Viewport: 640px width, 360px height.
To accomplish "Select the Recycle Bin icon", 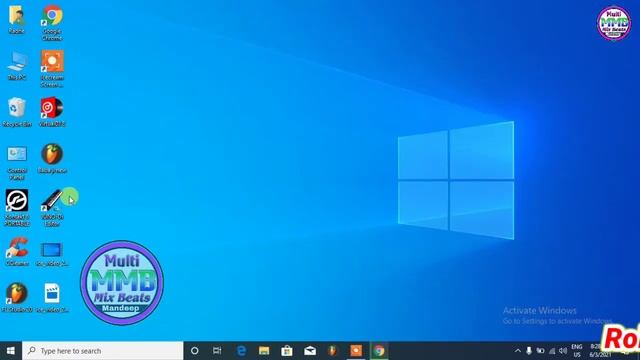I will tap(17, 112).
